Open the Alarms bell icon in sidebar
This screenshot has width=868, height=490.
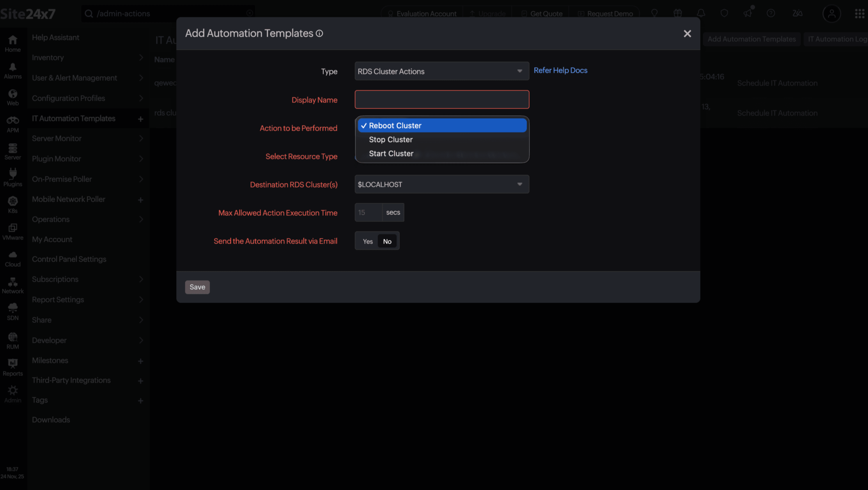13,71
